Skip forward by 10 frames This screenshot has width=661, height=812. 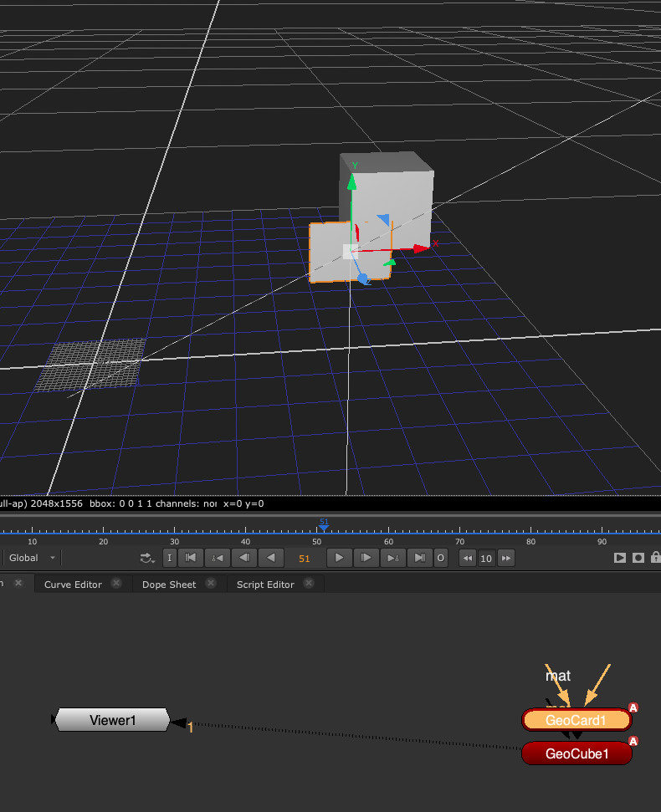[505, 558]
